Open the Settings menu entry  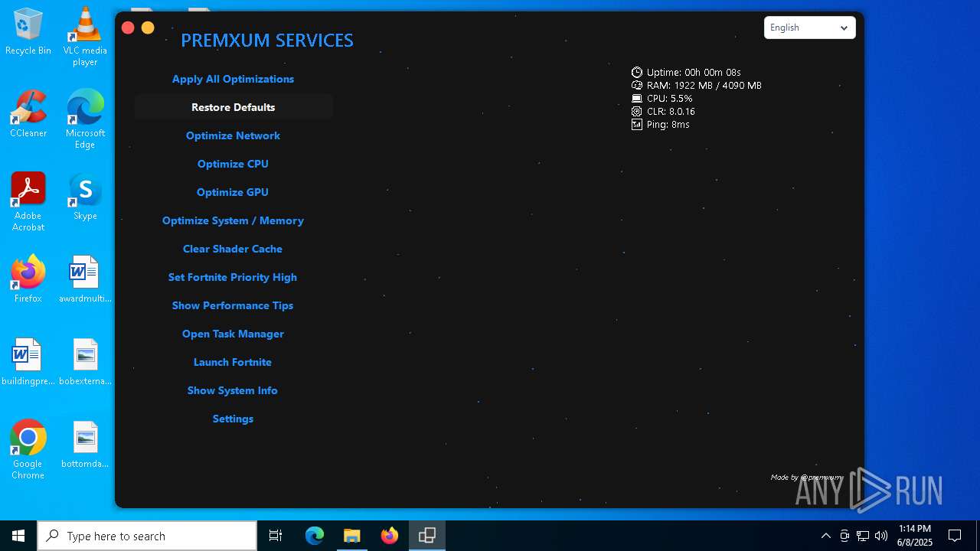[x=233, y=419]
